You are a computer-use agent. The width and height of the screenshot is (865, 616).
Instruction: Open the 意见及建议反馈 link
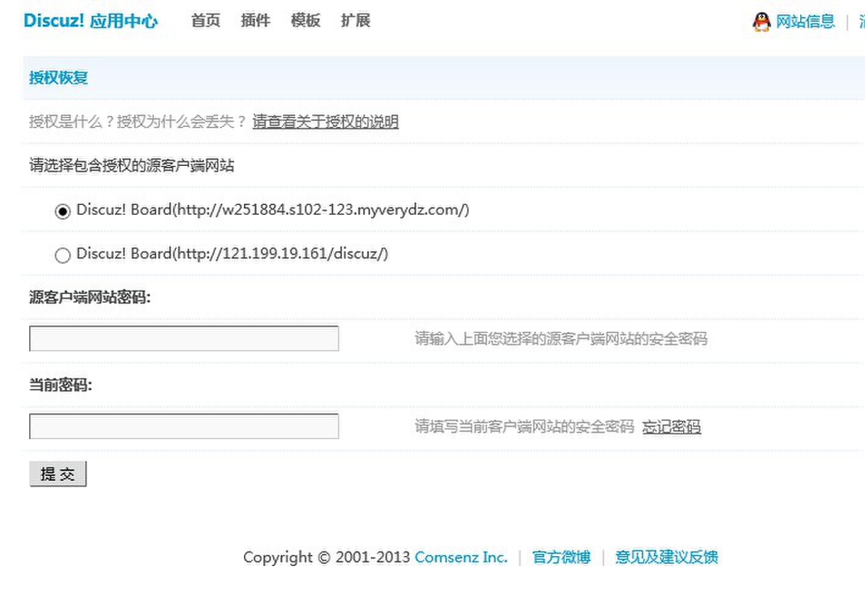point(667,557)
